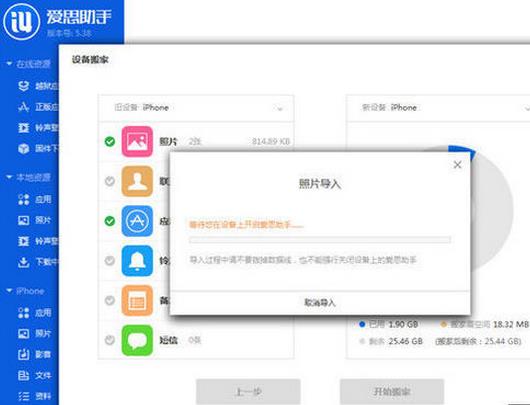Open 越狱应用 in the 在线资源 sidebar section
The width and height of the screenshot is (530, 405).
[x=38, y=86]
